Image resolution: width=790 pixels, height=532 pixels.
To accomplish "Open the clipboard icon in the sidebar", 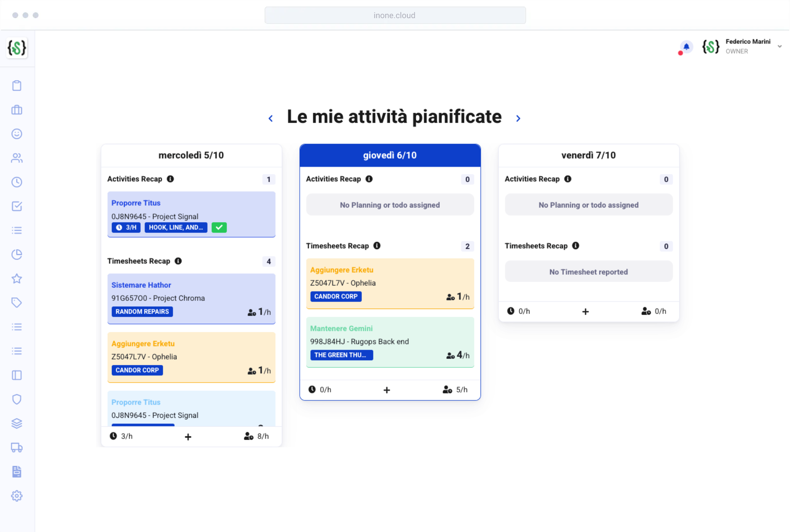I will 17,85.
